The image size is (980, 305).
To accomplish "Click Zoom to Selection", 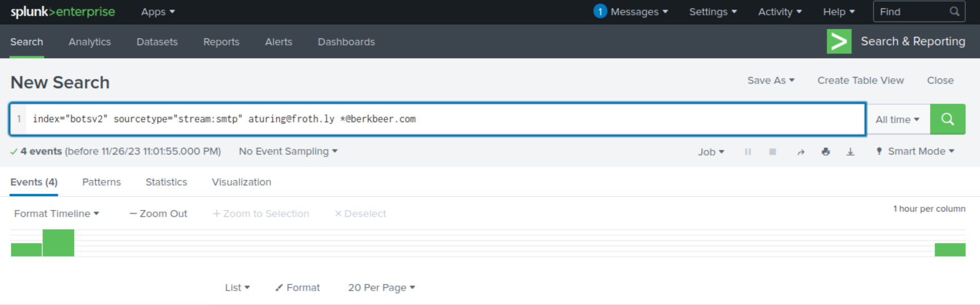I will tap(261, 214).
